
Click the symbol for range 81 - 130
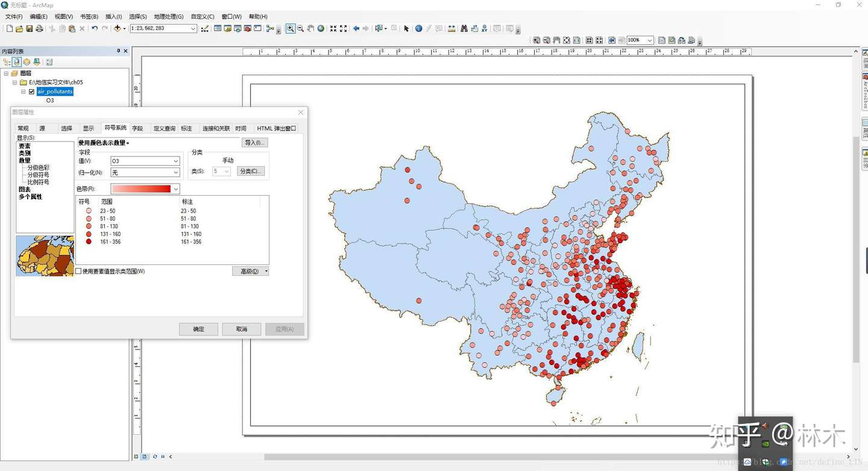(89, 226)
